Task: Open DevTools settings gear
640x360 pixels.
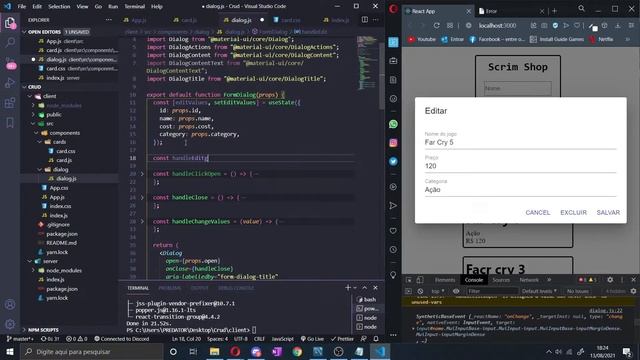Action: pos(610,280)
